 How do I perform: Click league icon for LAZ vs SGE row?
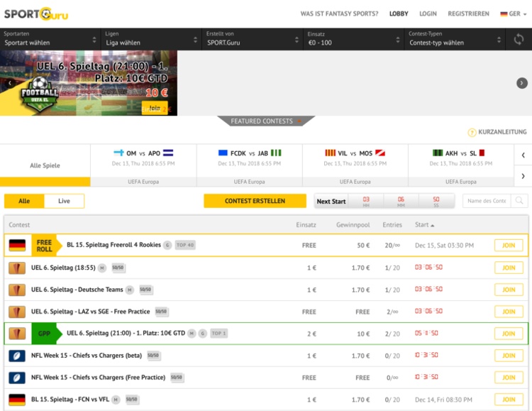[x=17, y=312]
